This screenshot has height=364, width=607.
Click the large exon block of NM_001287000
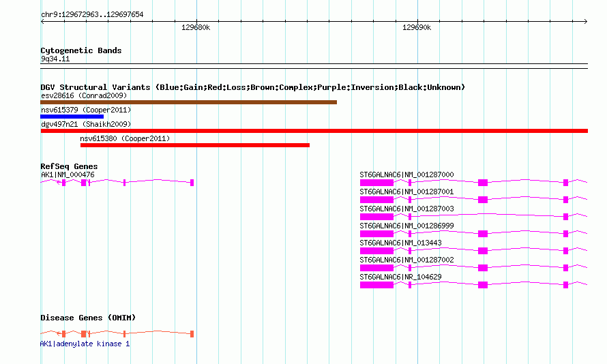[376, 183]
